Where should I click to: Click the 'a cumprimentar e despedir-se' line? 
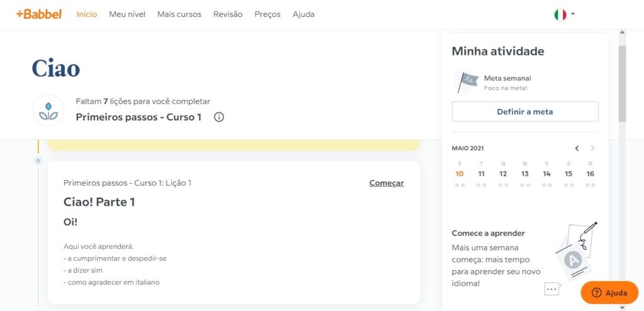115,258
